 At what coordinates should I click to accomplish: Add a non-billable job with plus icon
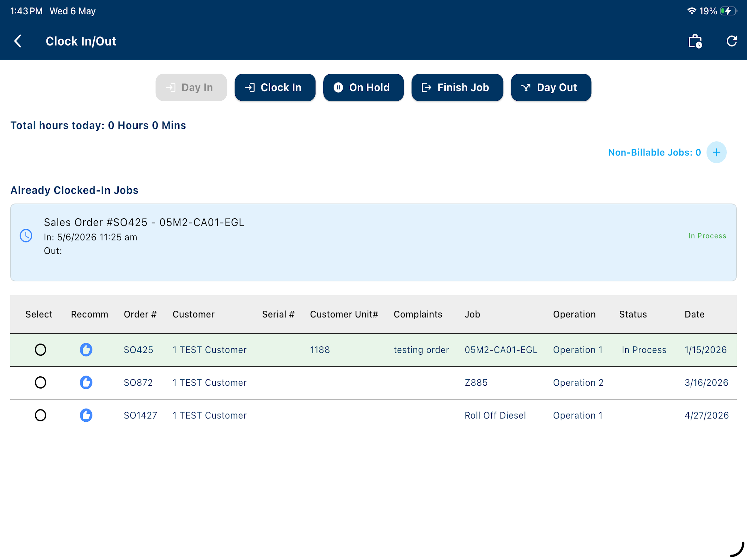(716, 152)
